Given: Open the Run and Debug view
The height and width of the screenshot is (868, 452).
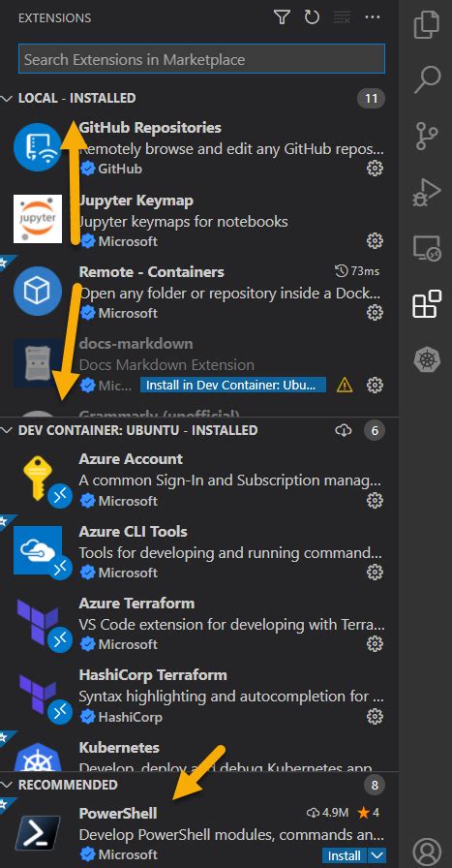Looking at the screenshot, I should tap(427, 192).
